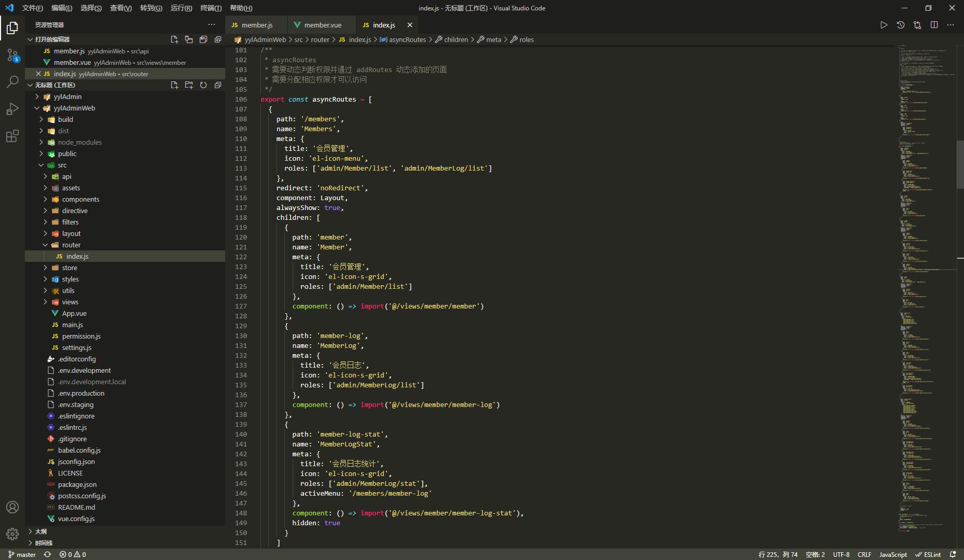The image size is (964, 560).
Task: Open the Accounts icon
Action: click(12, 507)
